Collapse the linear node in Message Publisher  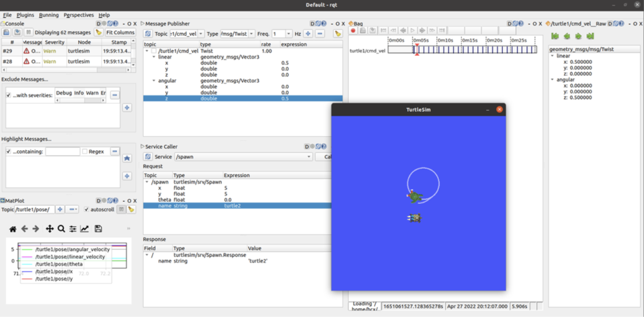coord(154,57)
